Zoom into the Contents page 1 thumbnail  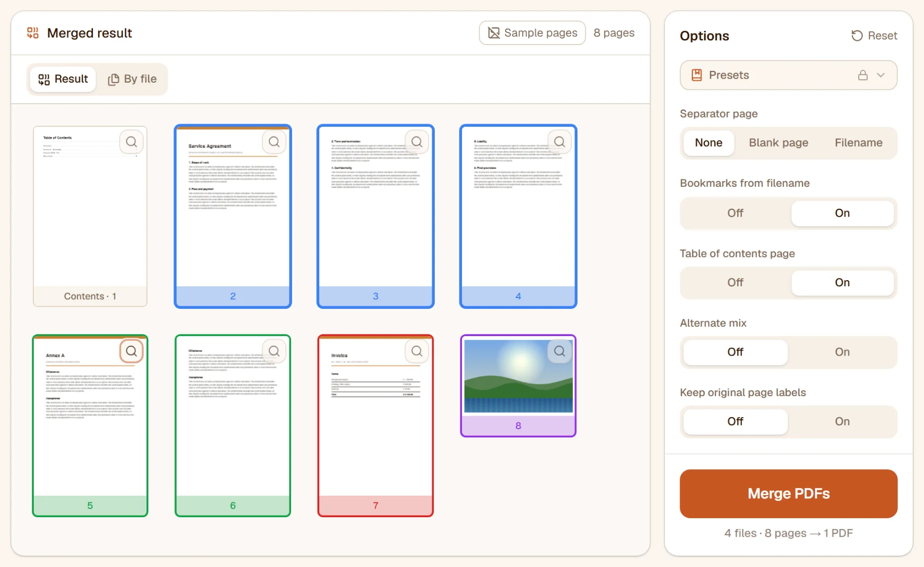point(131,142)
